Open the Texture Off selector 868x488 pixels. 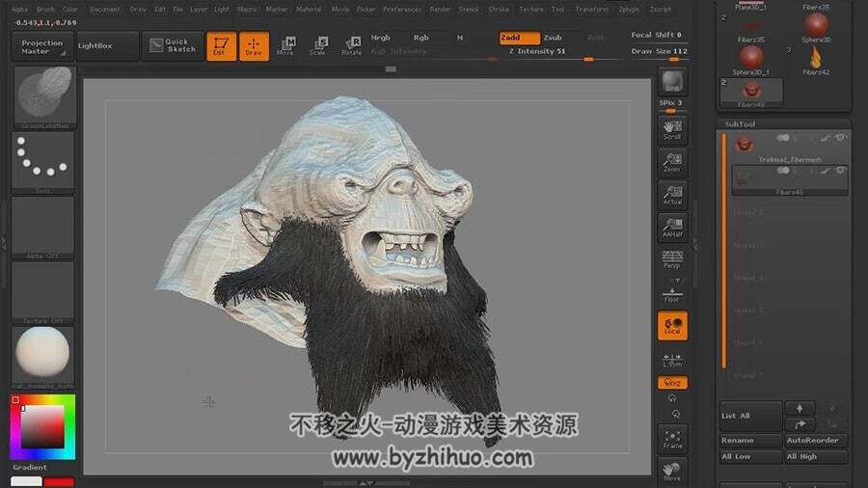(x=42, y=292)
